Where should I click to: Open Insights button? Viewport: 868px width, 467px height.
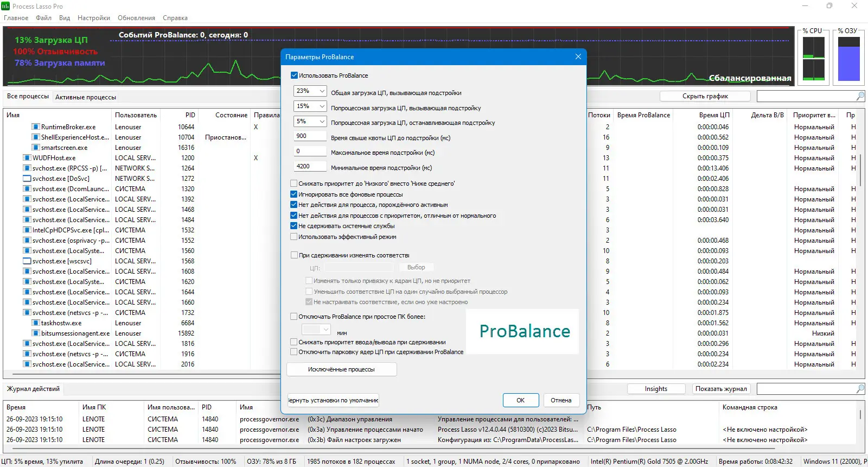pos(656,389)
